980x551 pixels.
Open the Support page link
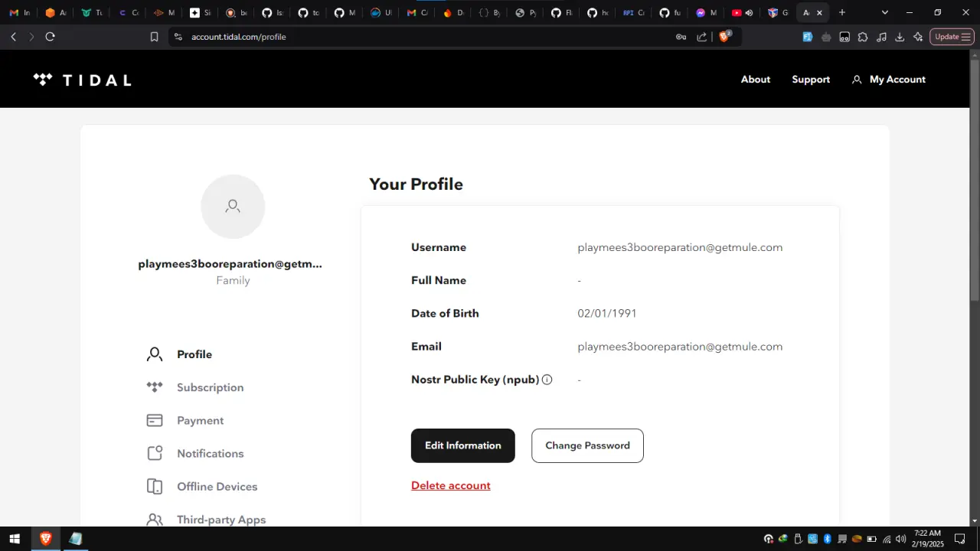(811, 80)
